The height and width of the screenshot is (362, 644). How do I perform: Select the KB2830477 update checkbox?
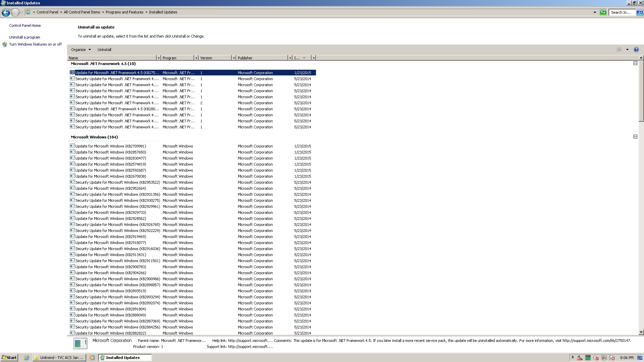point(72,158)
